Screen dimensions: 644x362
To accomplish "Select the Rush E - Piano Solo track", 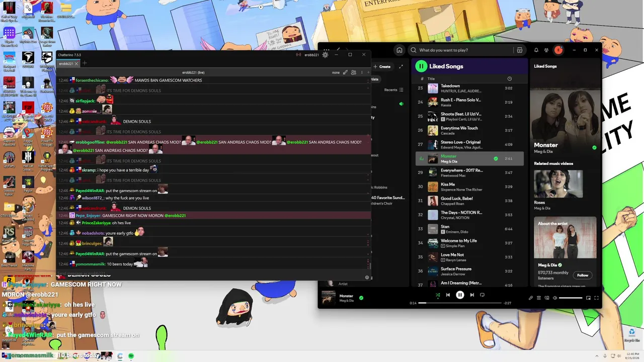I will pyautogui.click(x=469, y=102).
